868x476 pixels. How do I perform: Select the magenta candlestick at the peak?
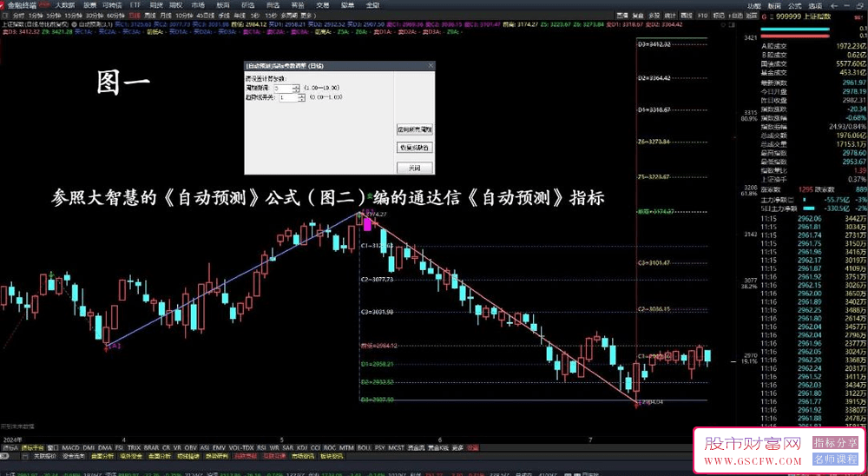(366, 225)
